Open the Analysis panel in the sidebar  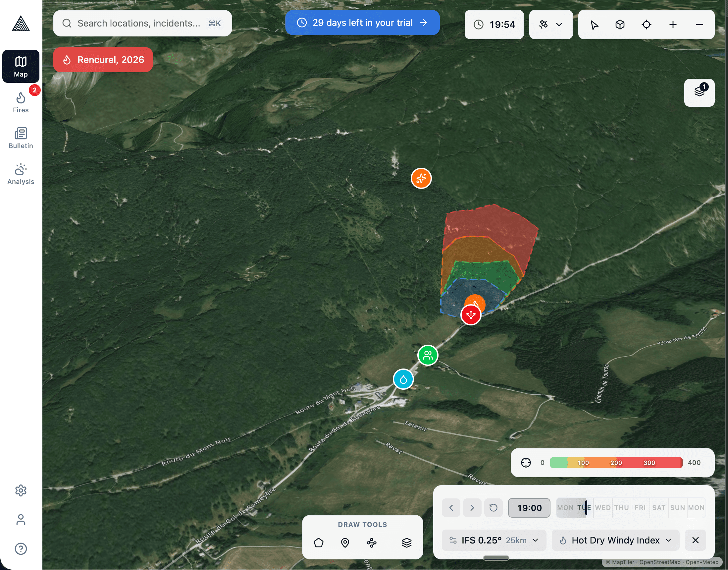click(21, 173)
